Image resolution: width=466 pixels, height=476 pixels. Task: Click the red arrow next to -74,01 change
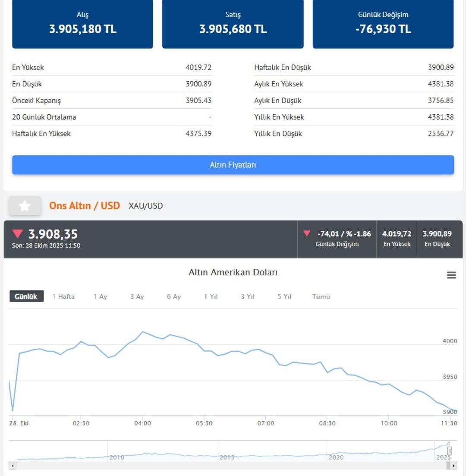[307, 233]
